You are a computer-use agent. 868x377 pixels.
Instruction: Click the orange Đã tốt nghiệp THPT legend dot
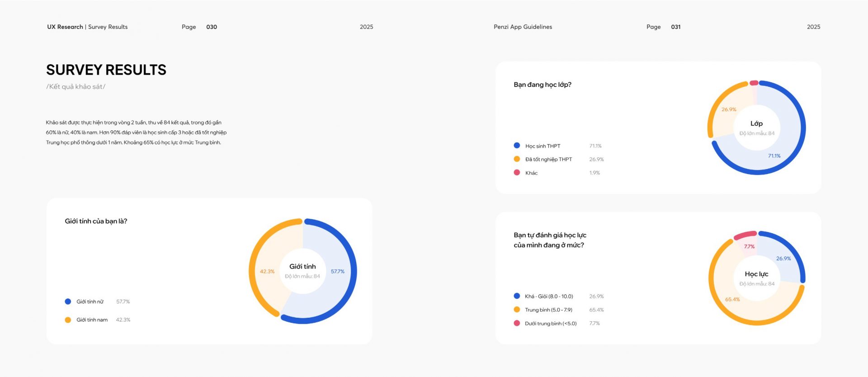coord(517,159)
